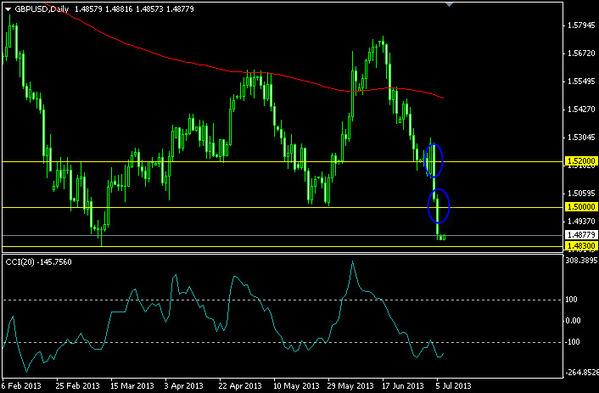
Task: Click the 1.55495 price scale value
Action: pos(581,81)
